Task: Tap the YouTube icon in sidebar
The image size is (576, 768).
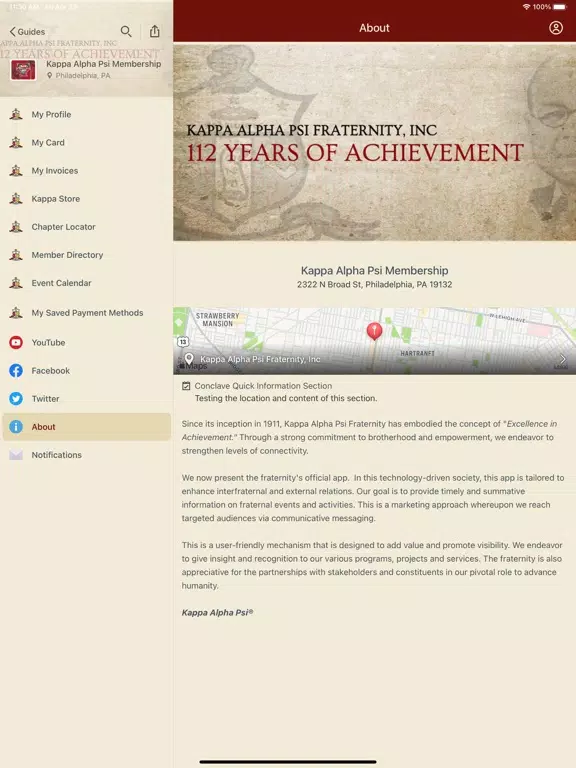Action: pos(16,342)
